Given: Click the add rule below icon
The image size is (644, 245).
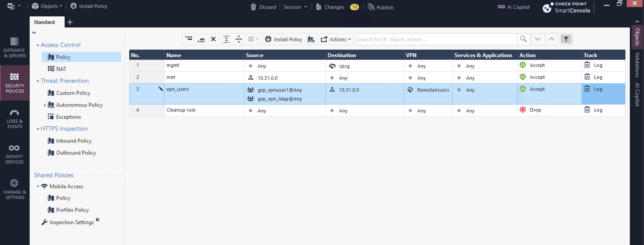Looking at the screenshot, I should 201,39.
